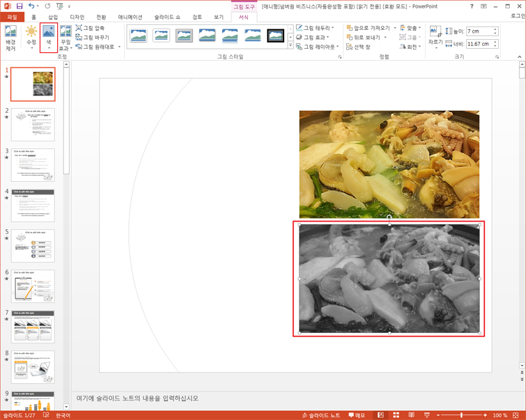
Task: Expand the 그림 원래대로 dropdown arrow
Action: 119,47
